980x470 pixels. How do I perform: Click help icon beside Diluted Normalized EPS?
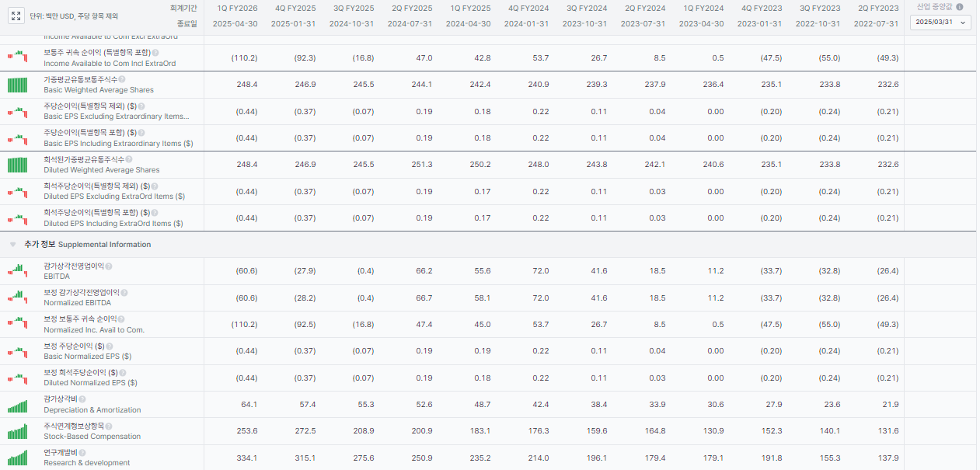(124, 372)
